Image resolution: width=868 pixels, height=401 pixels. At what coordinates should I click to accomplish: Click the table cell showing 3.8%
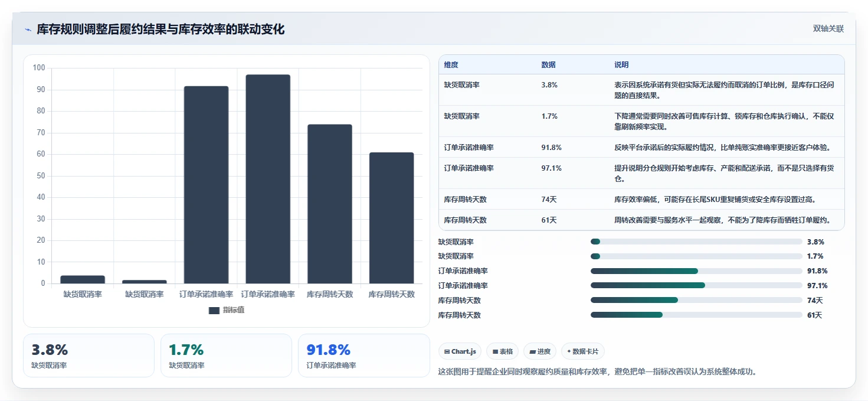(x=549, y=85)
